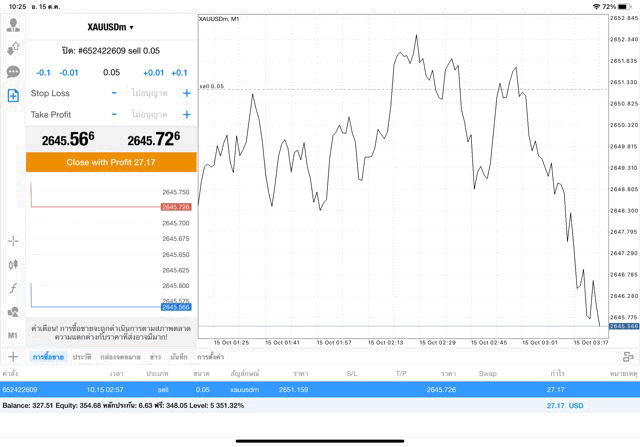Select the open position row 652422609
Screen dimensions: 640x447
(x=320, y=389)
